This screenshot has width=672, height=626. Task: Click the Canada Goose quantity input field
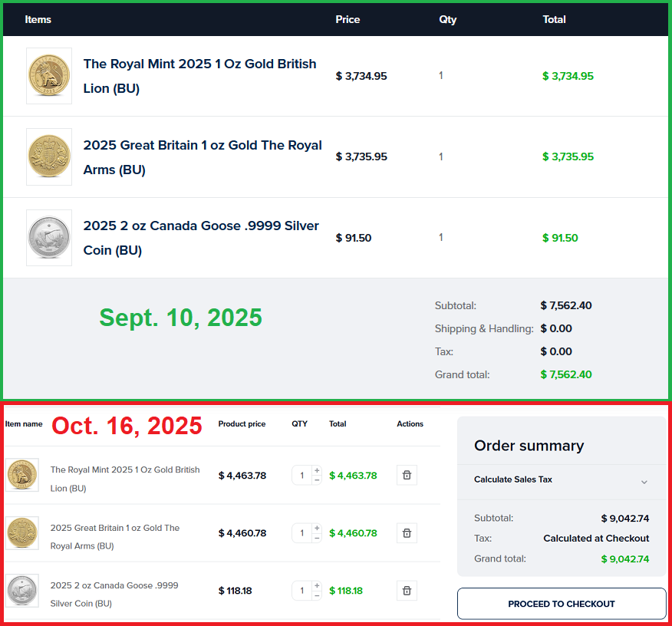click(302, 591)
